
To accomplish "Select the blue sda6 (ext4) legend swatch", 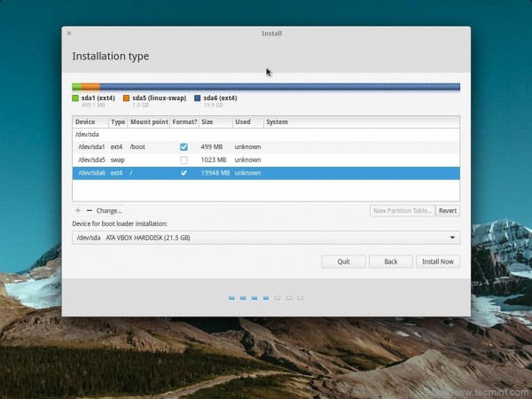I will [198, 98].
